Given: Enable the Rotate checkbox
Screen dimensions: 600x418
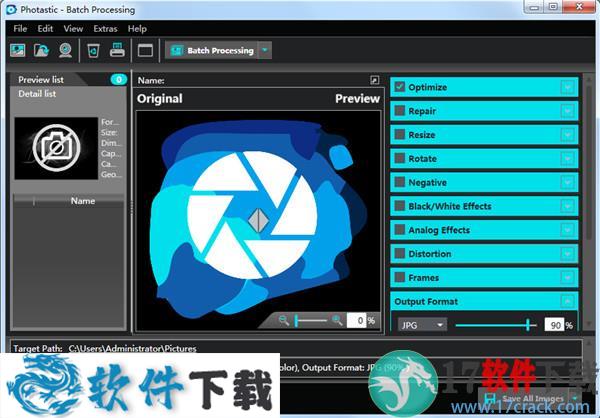Looking at the screenshot, I should (x=400, y=158).
